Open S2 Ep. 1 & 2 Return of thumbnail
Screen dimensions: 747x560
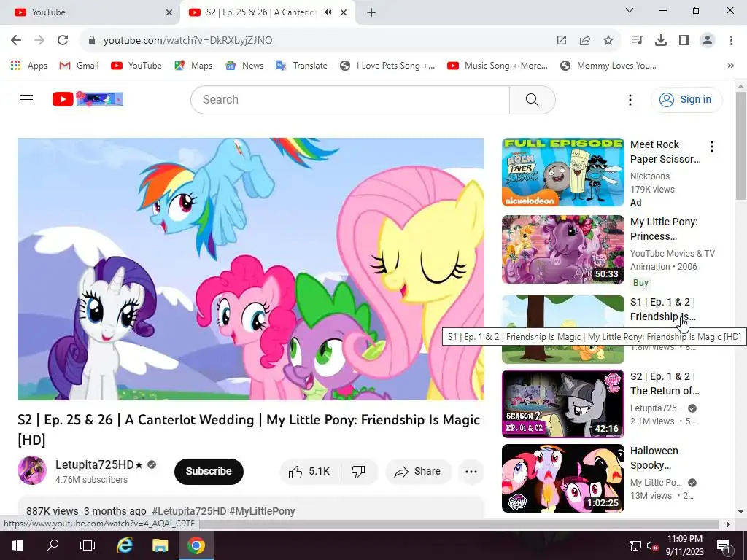click(562, 404)
